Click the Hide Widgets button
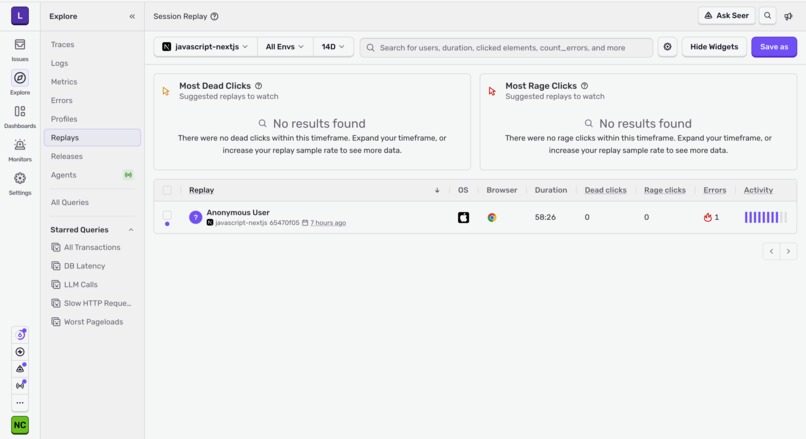 pyautogui.click(x=714, y=47)
